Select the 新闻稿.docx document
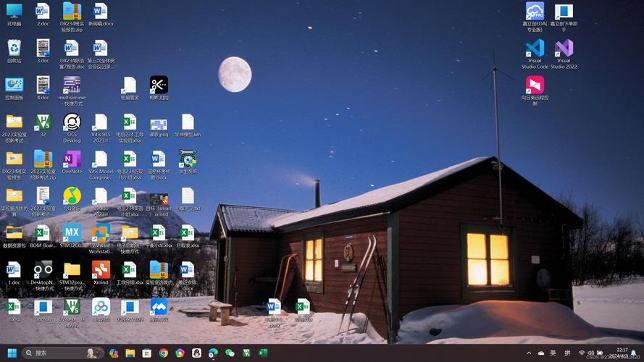The width and height of the screenshot is (644, 362). pyautogui.click(x=101, y=14)
